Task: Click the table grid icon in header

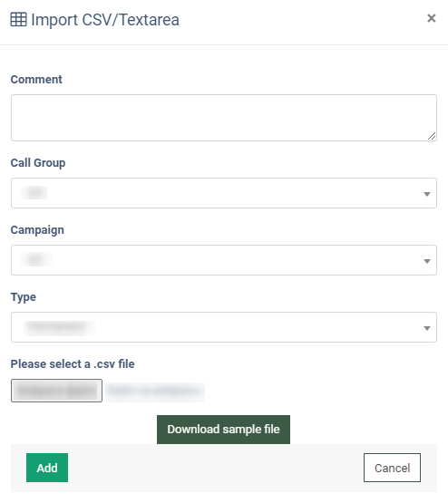Action: (19, 20)
